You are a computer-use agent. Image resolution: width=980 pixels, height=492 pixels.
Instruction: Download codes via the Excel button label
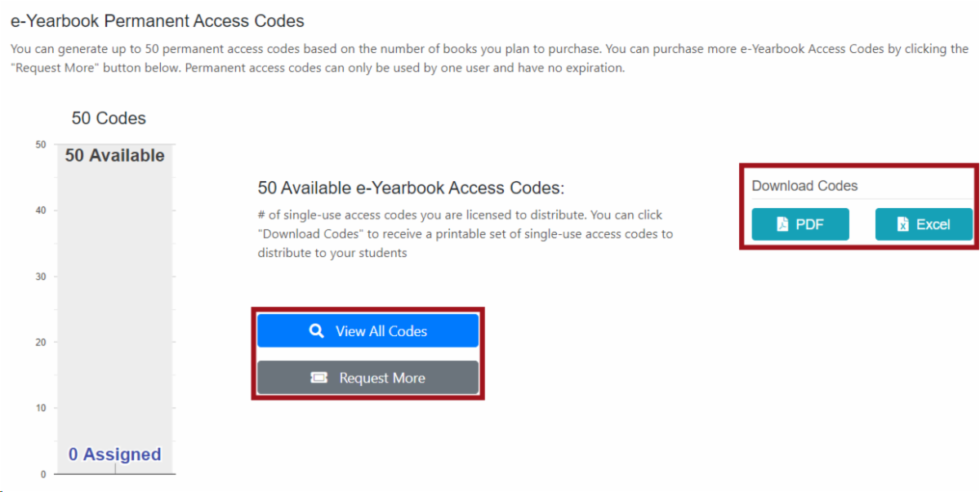(x=933, y=224)
